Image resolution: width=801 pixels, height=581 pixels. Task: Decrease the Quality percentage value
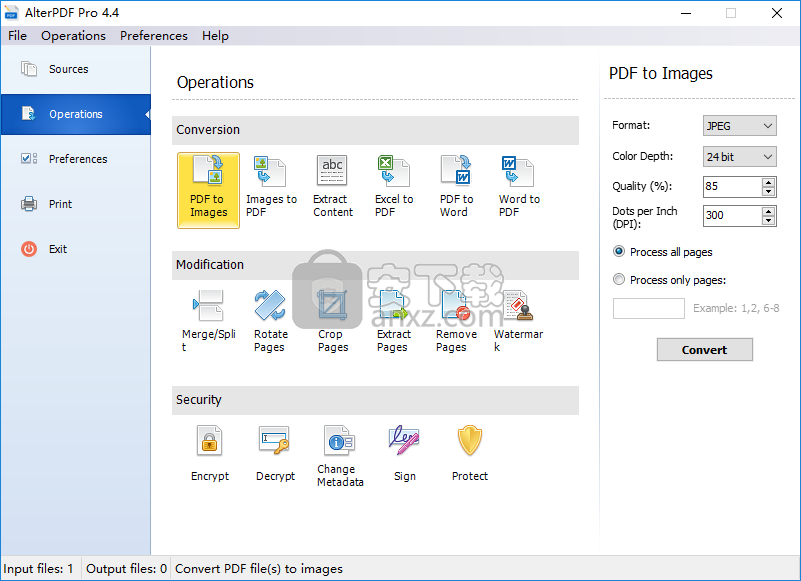tap(768, 192)
